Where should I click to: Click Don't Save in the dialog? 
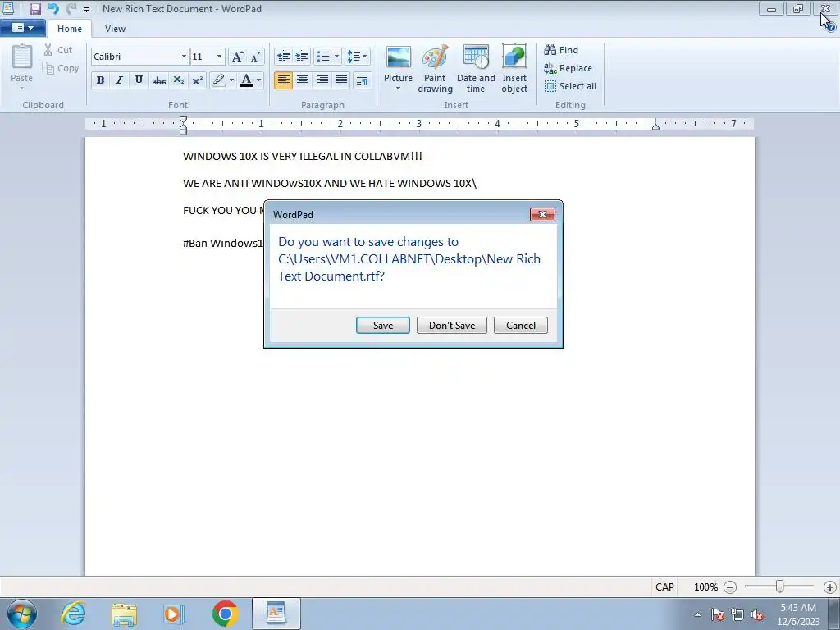click(x=452, y=325)
